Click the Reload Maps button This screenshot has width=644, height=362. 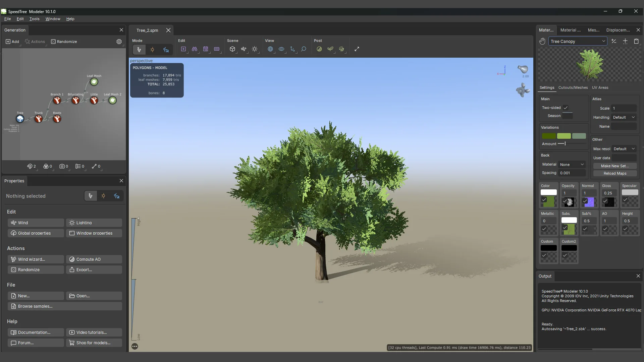615,173
